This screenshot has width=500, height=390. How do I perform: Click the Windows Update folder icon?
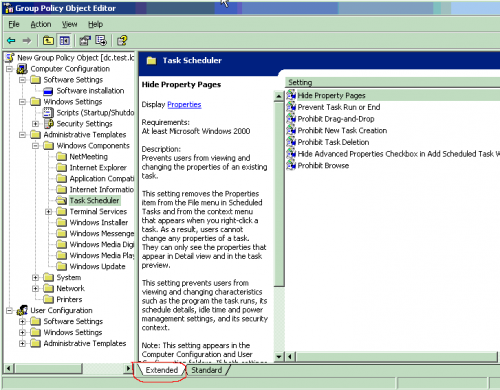click(x=61, y=266)
